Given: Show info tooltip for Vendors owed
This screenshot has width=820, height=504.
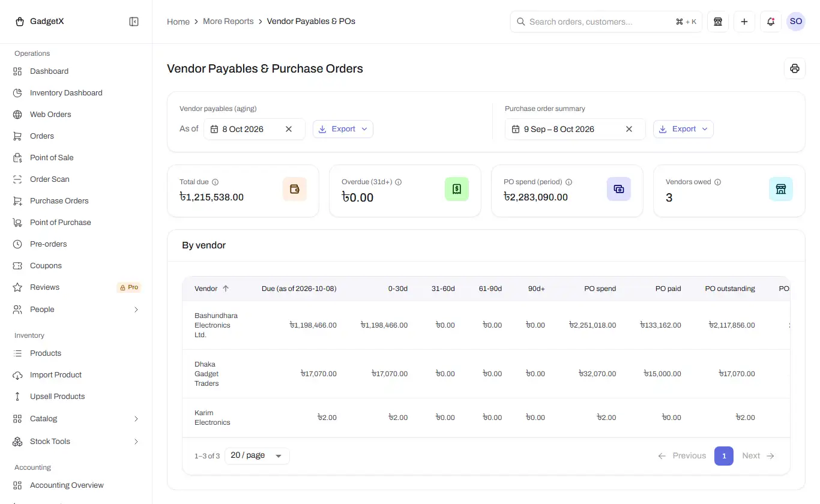Looking at the screenshot, I should tap(717, 182).
